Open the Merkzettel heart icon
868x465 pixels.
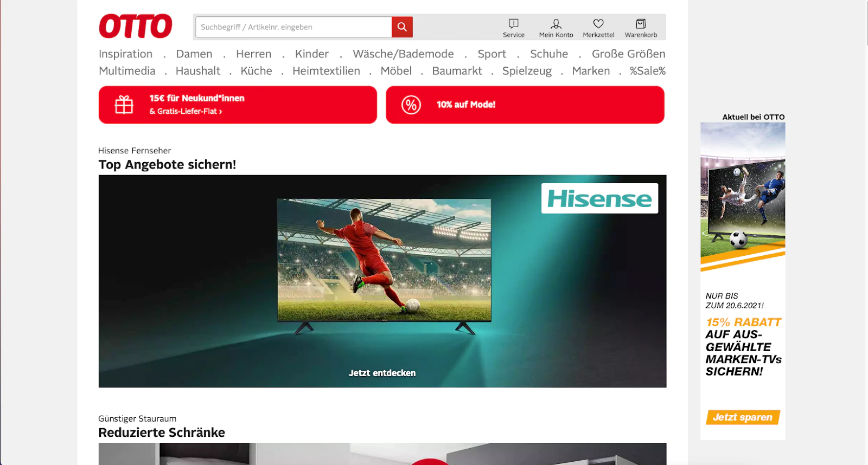[598, 28]
